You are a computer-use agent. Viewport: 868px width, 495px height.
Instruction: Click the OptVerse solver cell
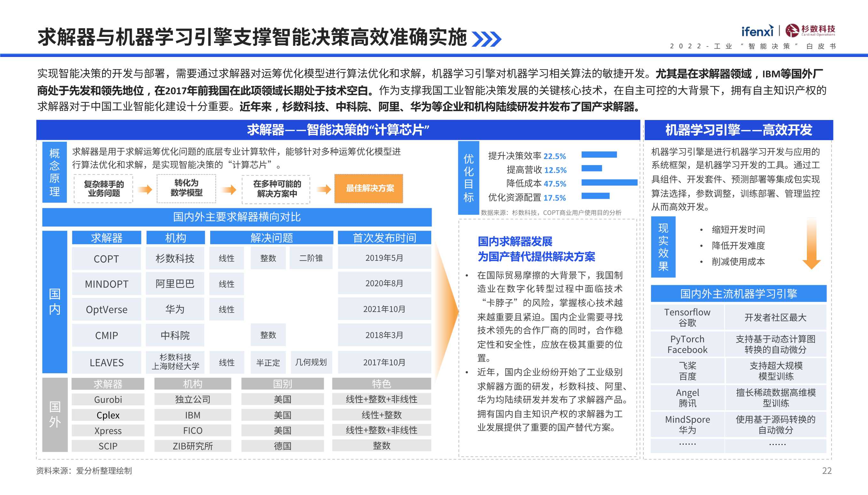(106, 309)
